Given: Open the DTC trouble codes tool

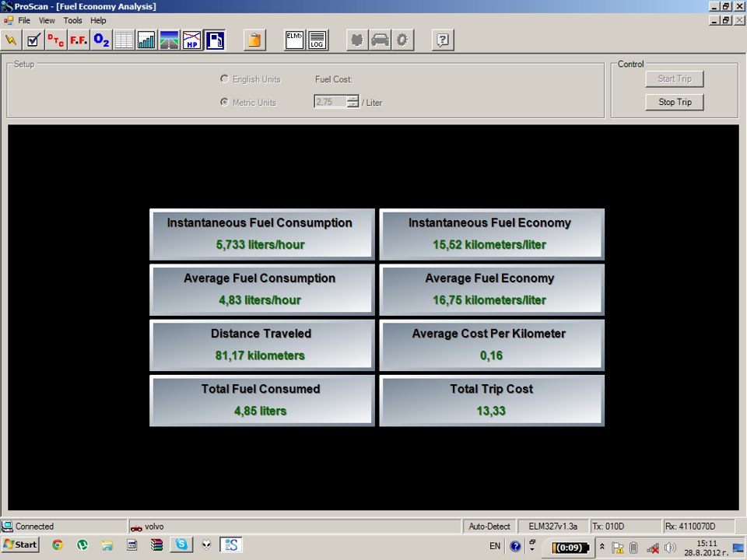Looking at the screenshot, I should click(x=56, y=40).
